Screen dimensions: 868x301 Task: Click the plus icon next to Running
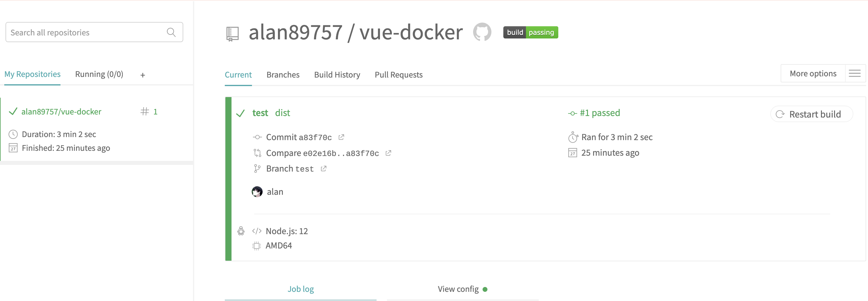point(143,75)
